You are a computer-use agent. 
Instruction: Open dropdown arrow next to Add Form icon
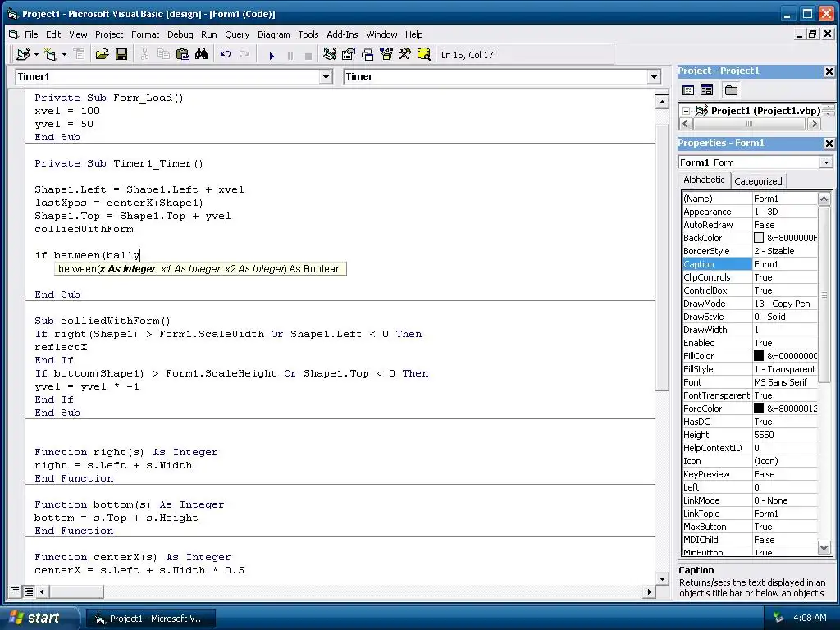tap(64, 54)
